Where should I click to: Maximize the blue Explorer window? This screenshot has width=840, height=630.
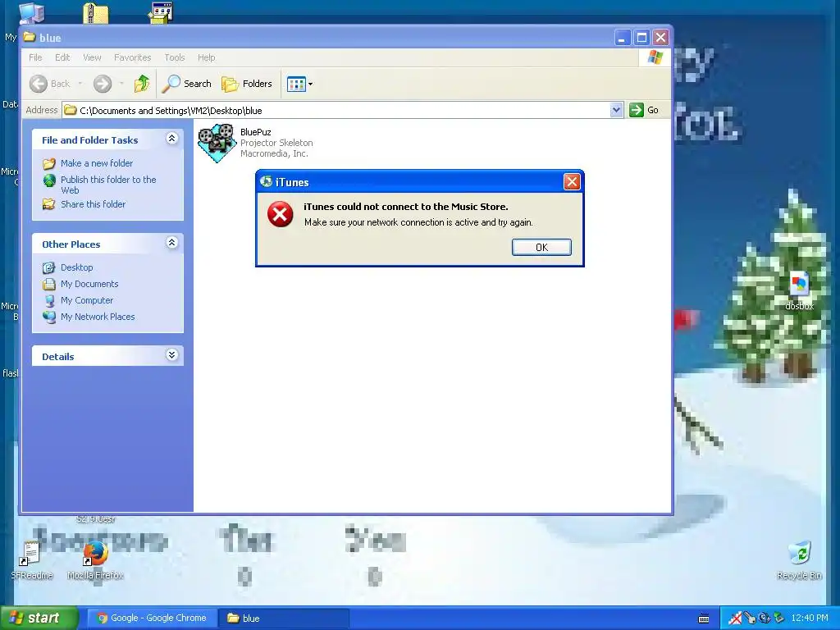tap(641, 38)
